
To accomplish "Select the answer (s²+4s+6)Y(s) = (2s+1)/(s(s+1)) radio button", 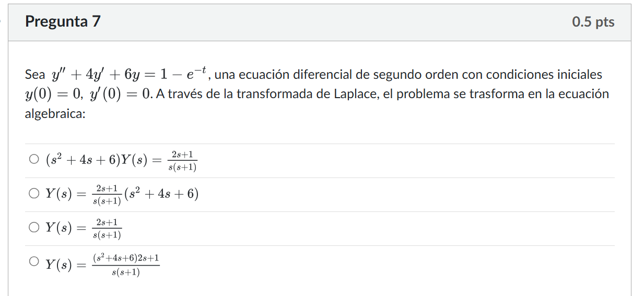I will (x=34, y=159).
